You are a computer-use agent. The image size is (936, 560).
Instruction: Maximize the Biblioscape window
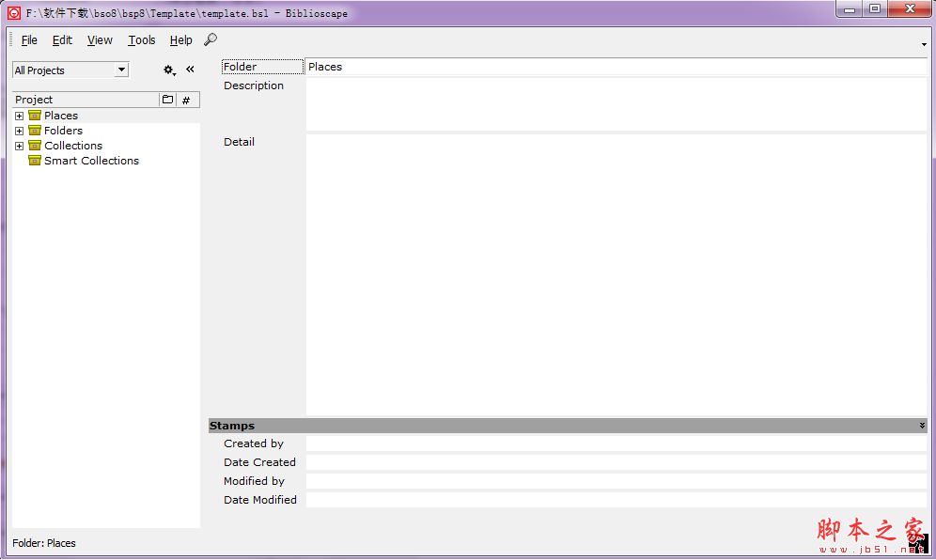(875, 9)
